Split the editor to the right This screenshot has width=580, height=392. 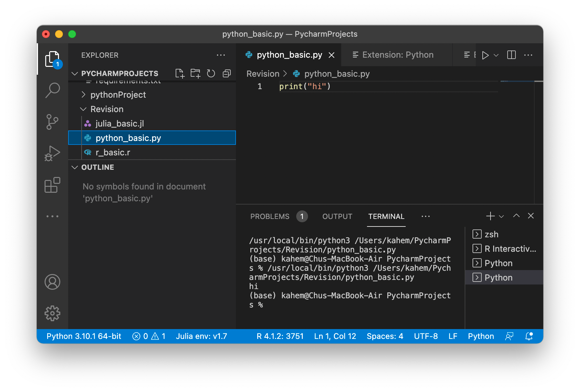511,55
